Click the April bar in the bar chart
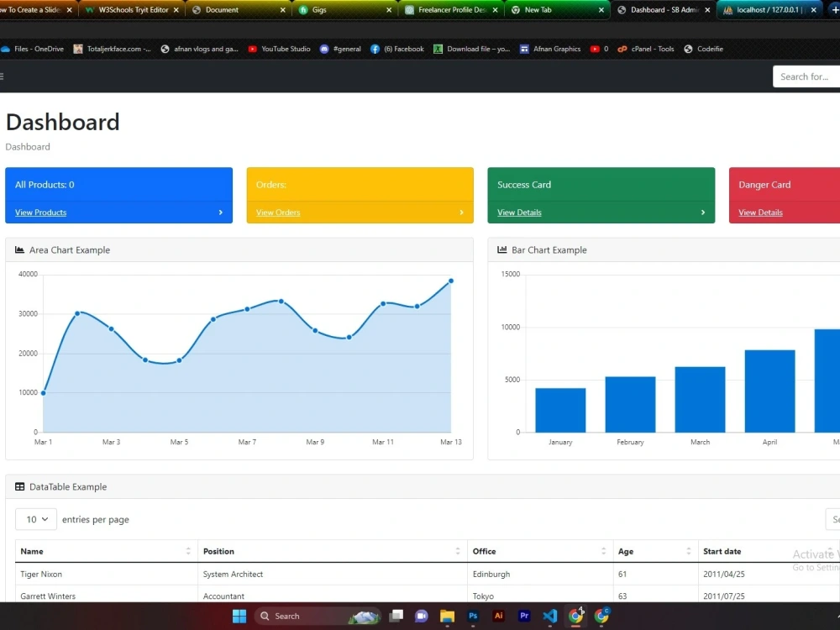The height and width of the screenshot is (630, 840). (769, 391)
